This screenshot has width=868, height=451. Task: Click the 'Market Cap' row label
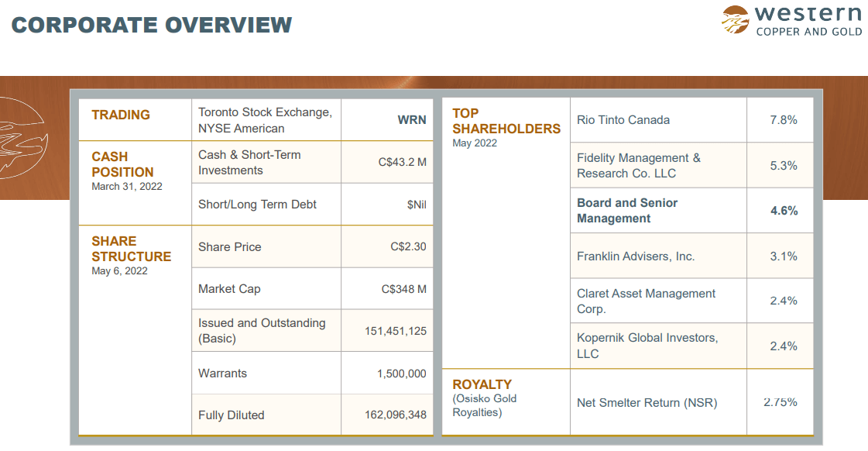click(229, 289)
